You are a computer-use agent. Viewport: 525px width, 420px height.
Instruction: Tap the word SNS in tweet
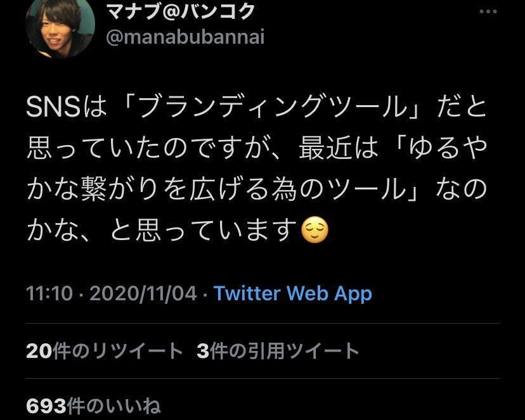tap(53, 107)
